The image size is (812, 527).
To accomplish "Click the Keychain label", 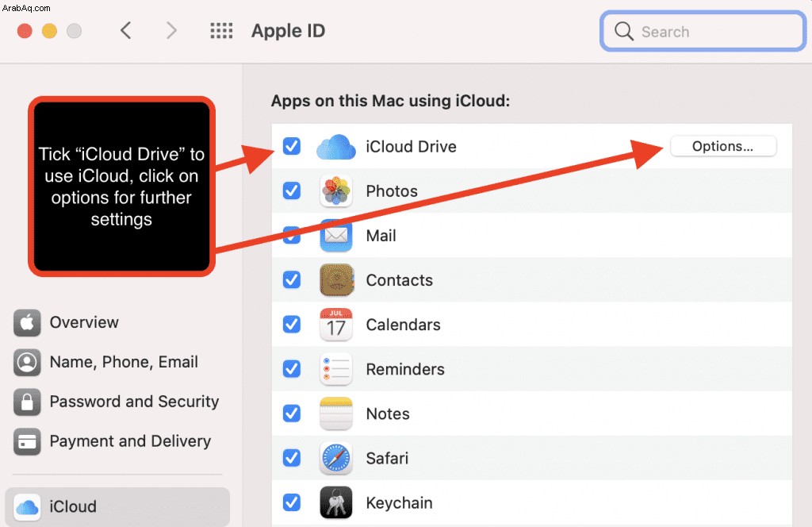I will 399,503.
